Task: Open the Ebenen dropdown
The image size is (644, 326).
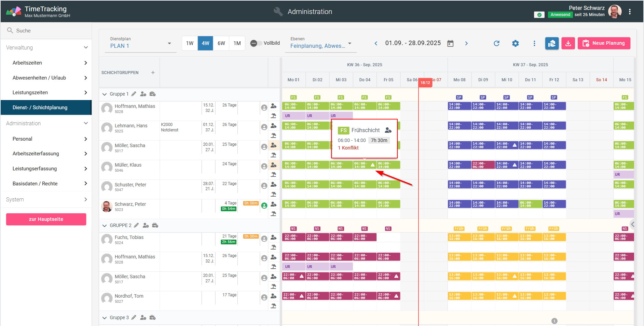Action: pyautogui.click(x=320, y=43)
